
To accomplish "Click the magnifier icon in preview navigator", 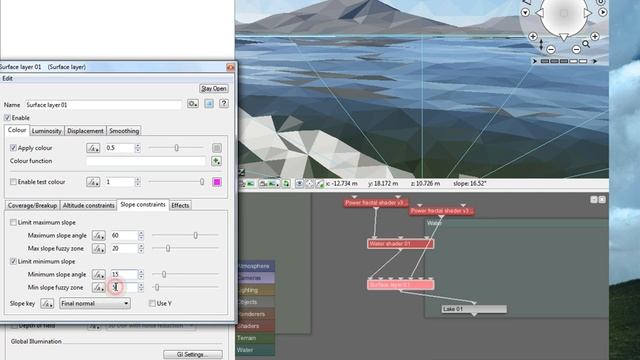I will coord(586,44).
